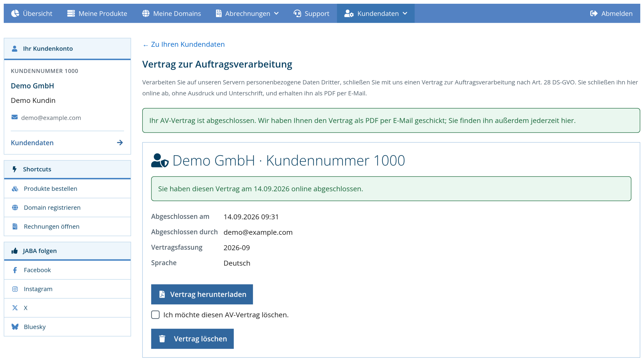This screenshot has height=361, width=644.
Task: Click the person icon beside Ihr Kundenkonto
Action: [15, 49]
